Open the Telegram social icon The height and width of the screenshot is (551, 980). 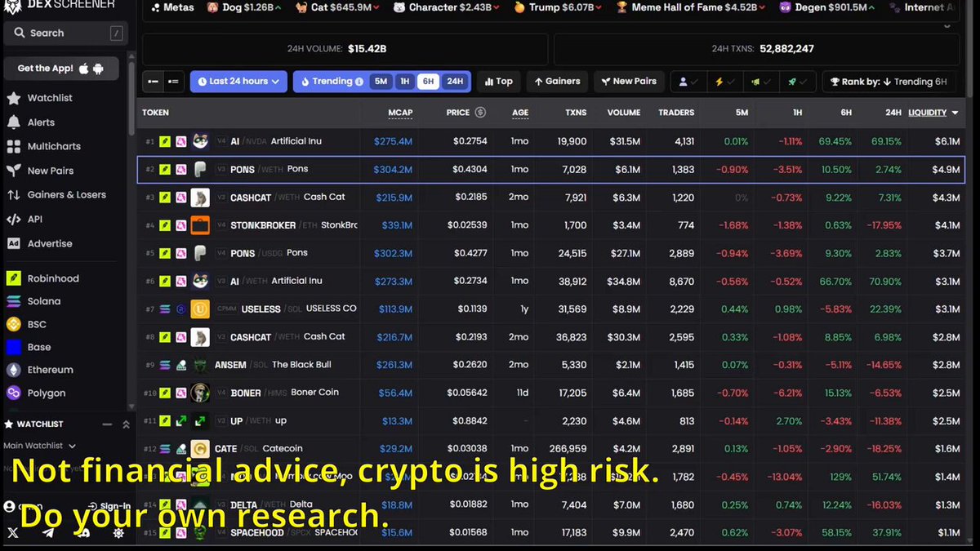click(48, 533)
